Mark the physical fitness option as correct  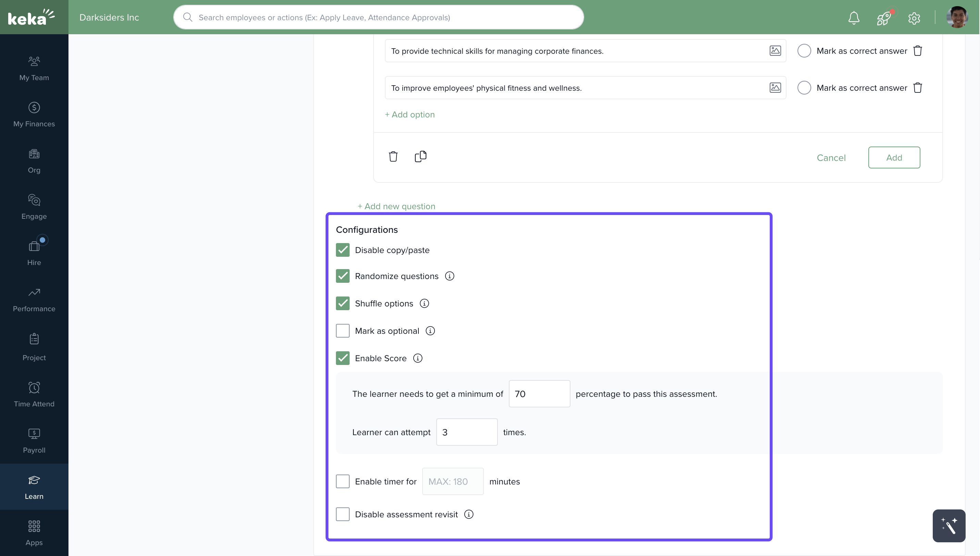tap(804, 88)
